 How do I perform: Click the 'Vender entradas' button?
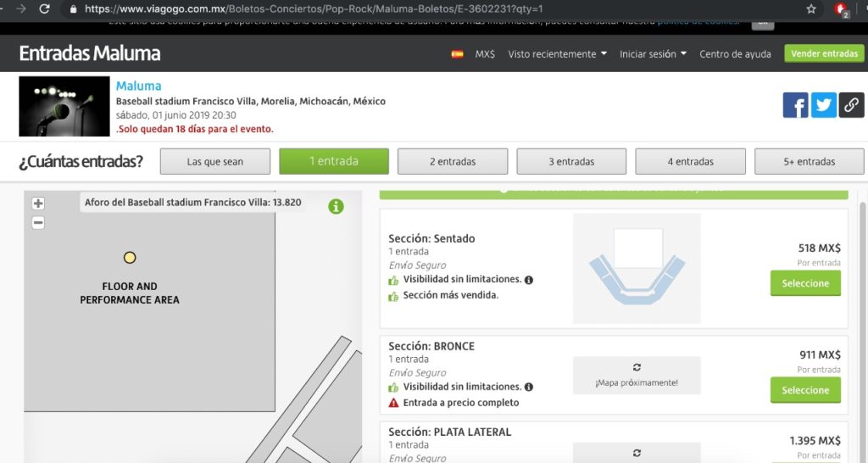824,53
